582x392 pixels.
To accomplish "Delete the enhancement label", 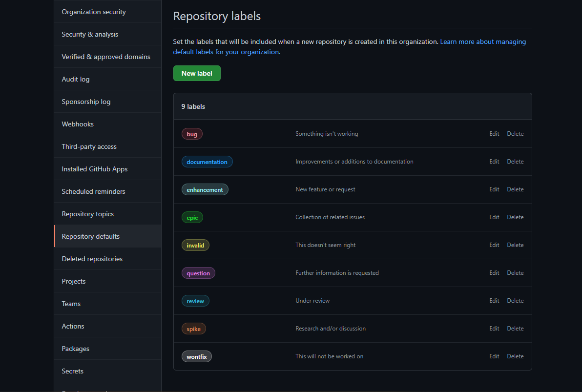I will pos(515,189).
